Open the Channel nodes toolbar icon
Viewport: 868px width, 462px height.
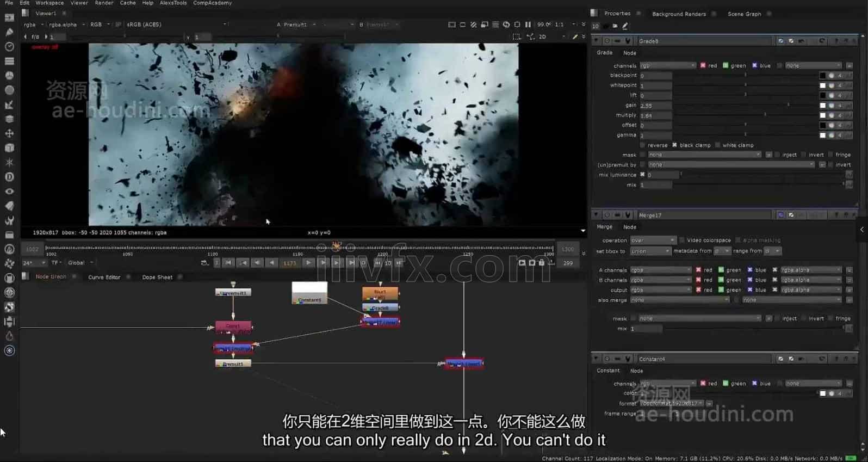click(x=9, y=61)
